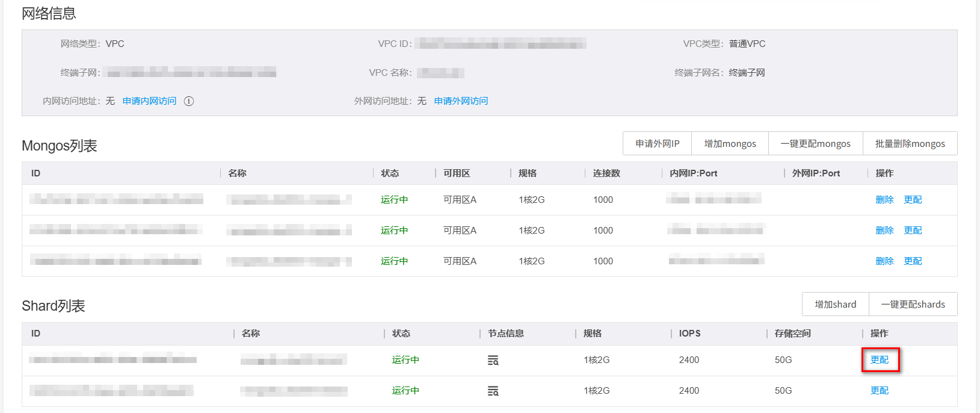The width and height of the screenshot is (980, 413).
Task: Click the blurred ID of first mongos row
Action: click(x=116, y=199)
